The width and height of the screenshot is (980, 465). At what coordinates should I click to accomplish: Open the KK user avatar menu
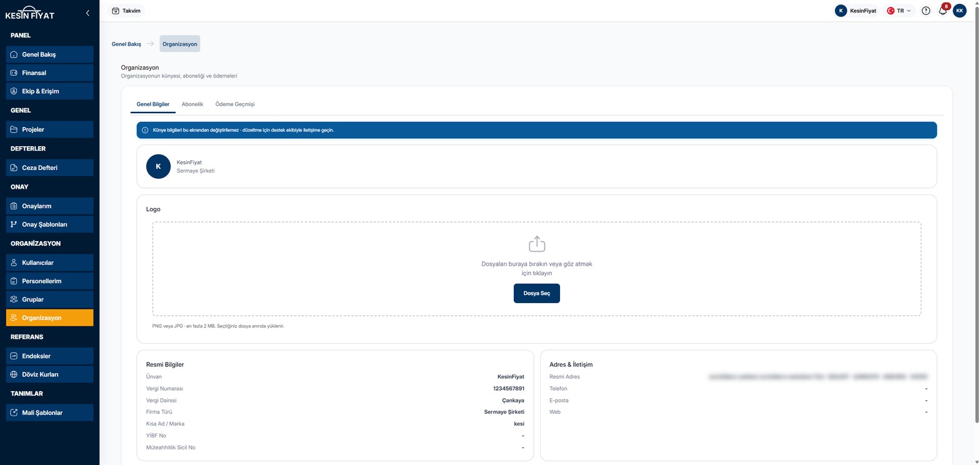[959, 11]
